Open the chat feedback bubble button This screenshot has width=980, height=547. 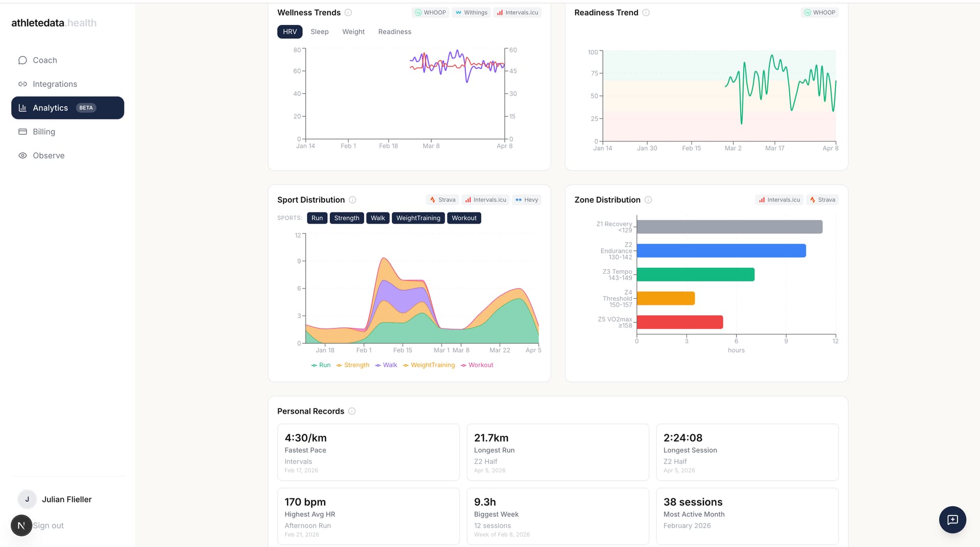(952, 519)
